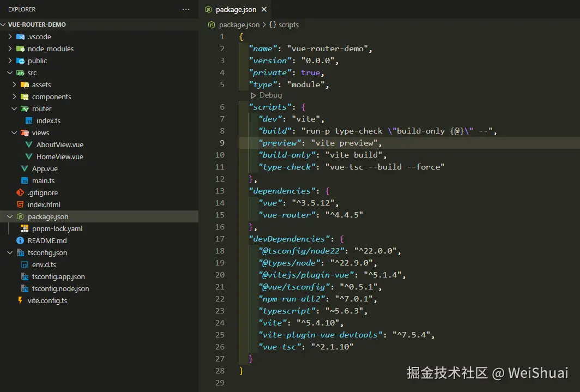Collapse nested files under tsconfig.json
The width and height of the screenshot is (580, 392).
click(x=10, y=252)
